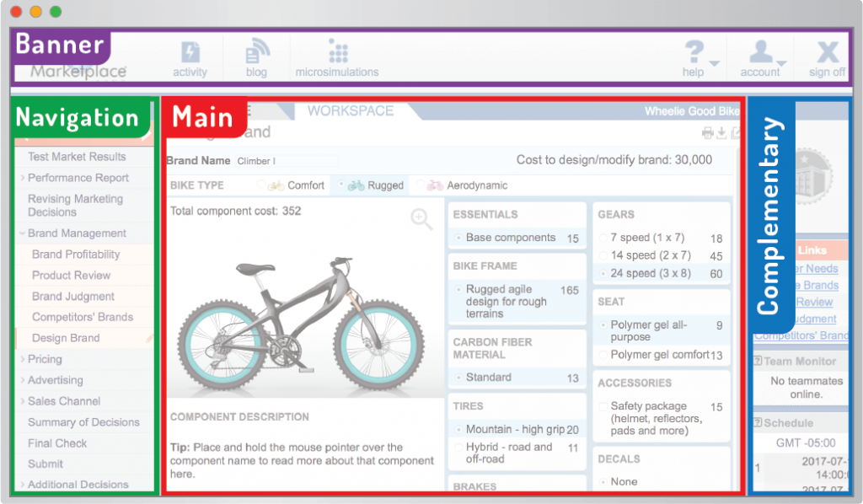Click the Comfort bike type icon
Screen dimensions: 863x504
(x=276, y=185)
